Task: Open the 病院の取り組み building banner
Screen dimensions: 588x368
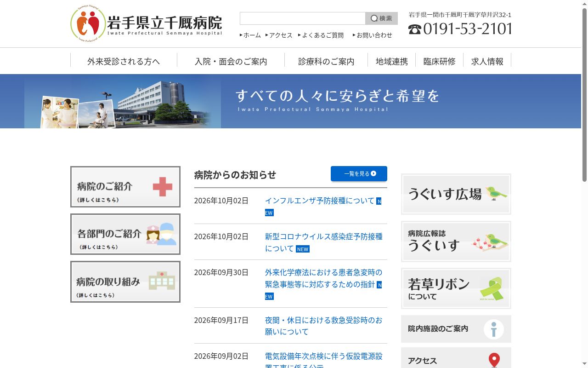Action: tap(125, 282)
